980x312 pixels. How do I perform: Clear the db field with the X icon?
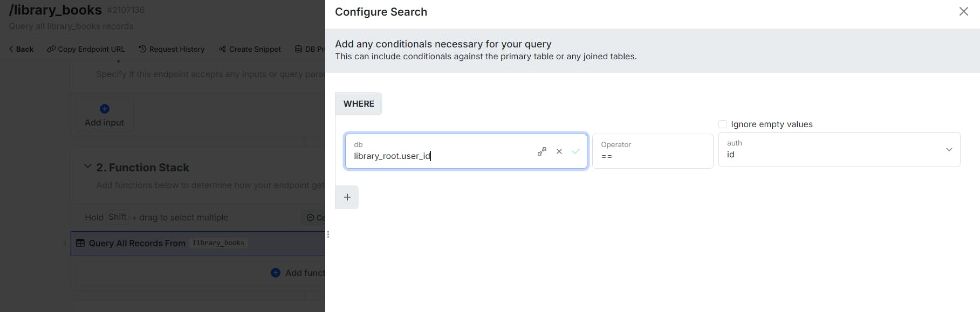[x=559, y=151]
